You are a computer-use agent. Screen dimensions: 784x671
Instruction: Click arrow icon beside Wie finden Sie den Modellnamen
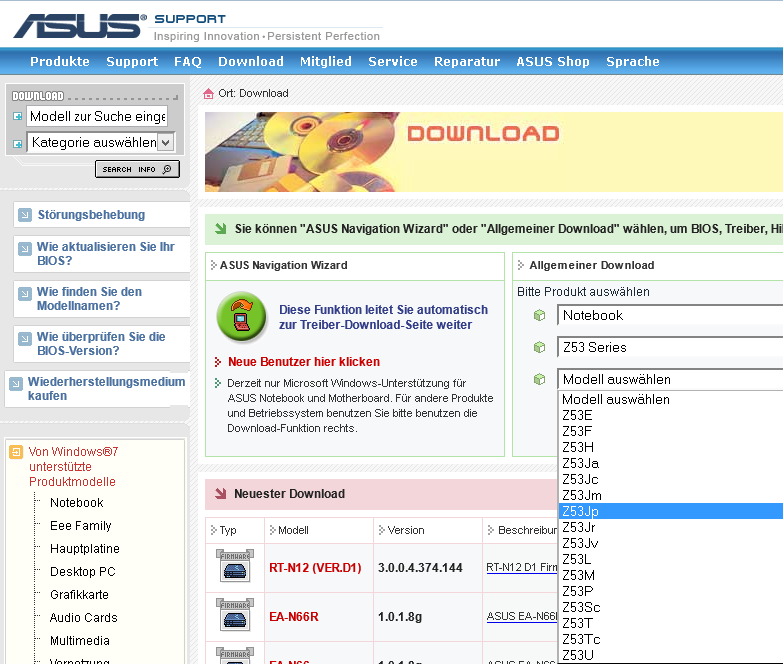[24, 294]
